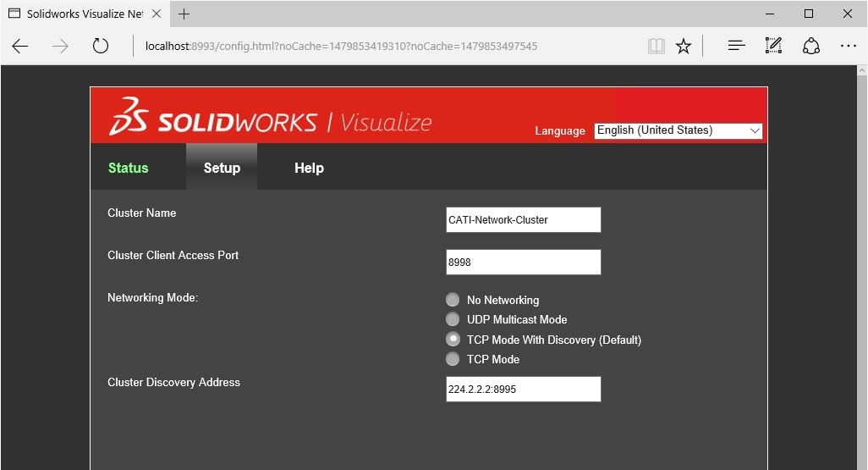Click the Cluster Discovery Address label
868x470 pixels.
173,383
